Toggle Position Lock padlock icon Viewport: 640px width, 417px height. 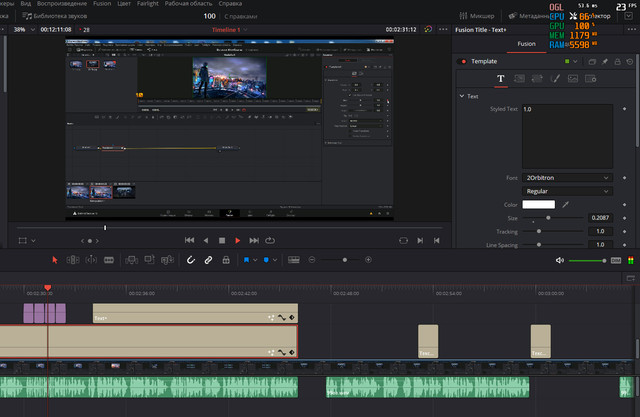226,260
